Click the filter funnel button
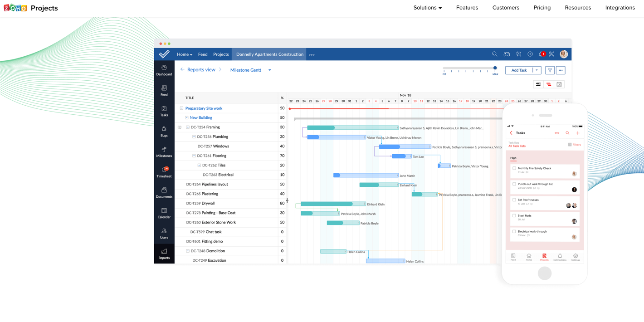Screen dimensions: 644x322 coord(550,70)
